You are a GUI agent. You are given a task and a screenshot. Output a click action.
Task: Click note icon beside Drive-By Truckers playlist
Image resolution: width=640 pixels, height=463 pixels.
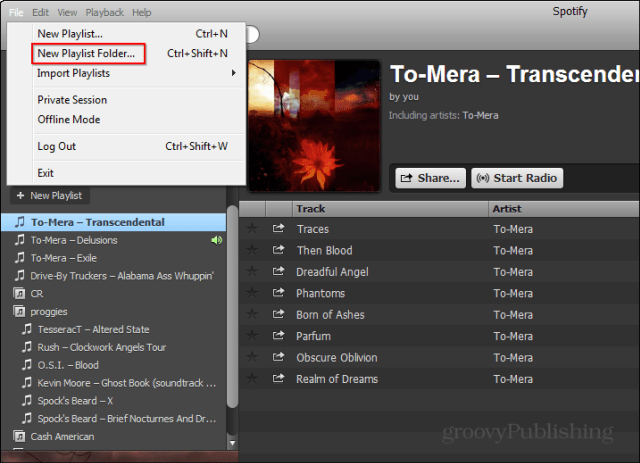(19, 276)
